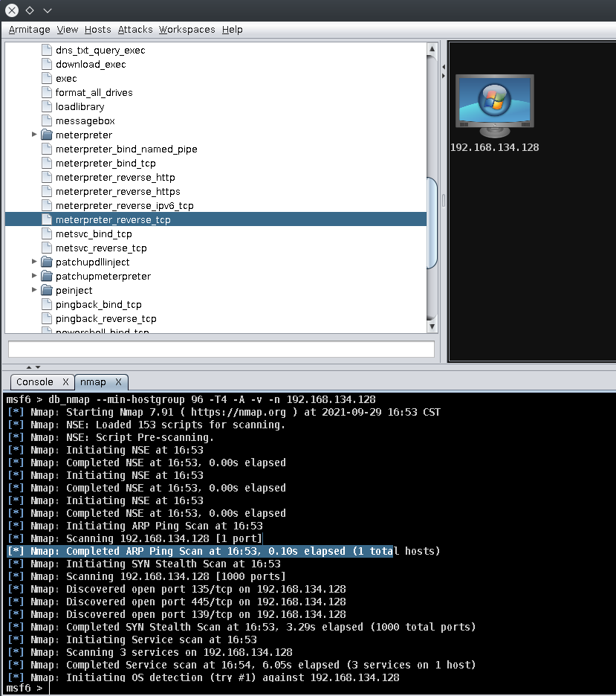Open the Help menu
This screenshot has height=696, width=616.
tap(233, 30)
